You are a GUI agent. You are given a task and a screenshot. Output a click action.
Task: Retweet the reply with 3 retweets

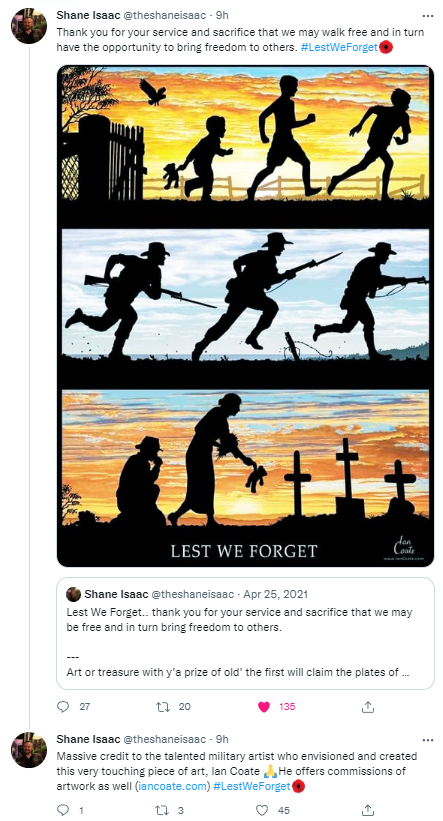(x=163, y=811)
